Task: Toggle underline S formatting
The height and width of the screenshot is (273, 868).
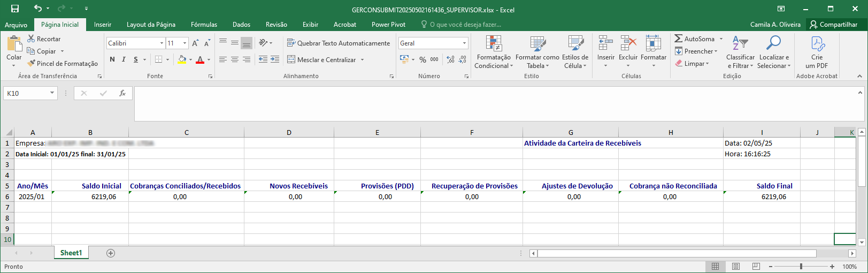Action: (x=136, y=59)
